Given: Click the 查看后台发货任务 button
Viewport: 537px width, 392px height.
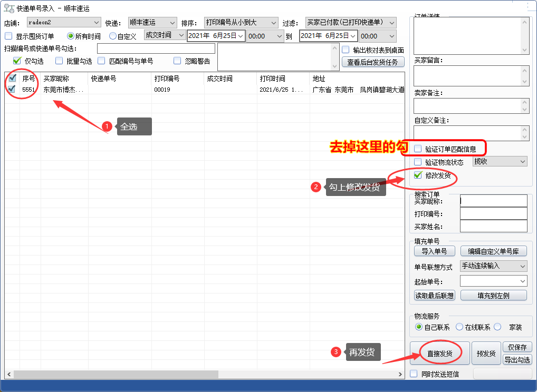Looking at the screenshot, I should 373,62.
